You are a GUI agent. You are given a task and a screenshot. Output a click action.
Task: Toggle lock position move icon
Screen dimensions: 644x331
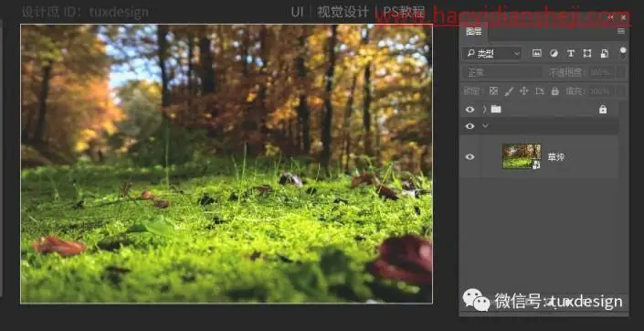tap(523, 91)
